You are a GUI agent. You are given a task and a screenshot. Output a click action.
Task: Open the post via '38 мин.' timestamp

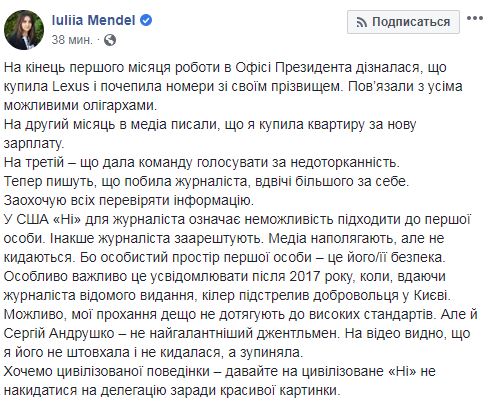click(x=72, y=40)
